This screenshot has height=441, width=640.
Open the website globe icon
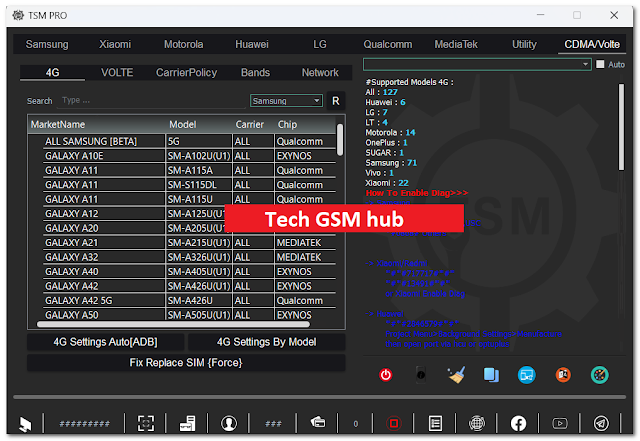click(x=476, y=423)
